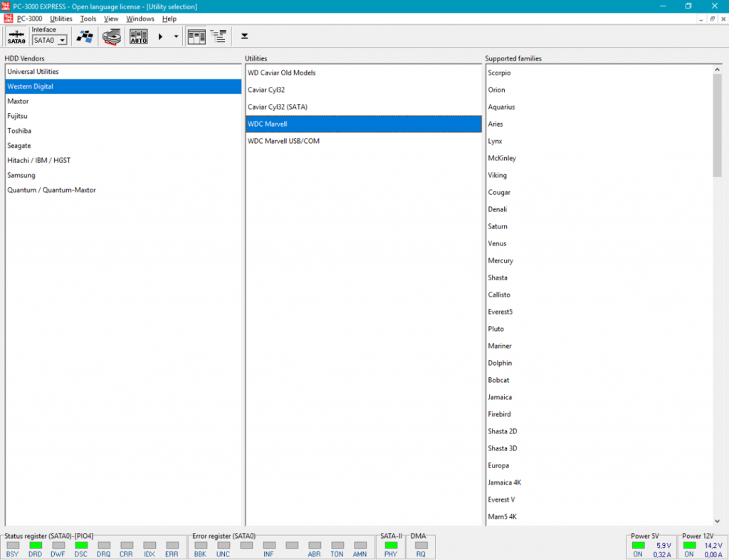Open the Tools menu
The height and width of the screenshot is (560, 729).
coord(88,19)
